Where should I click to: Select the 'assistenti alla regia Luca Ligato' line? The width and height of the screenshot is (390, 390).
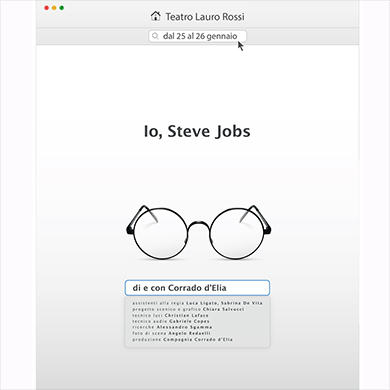point(197,303)
